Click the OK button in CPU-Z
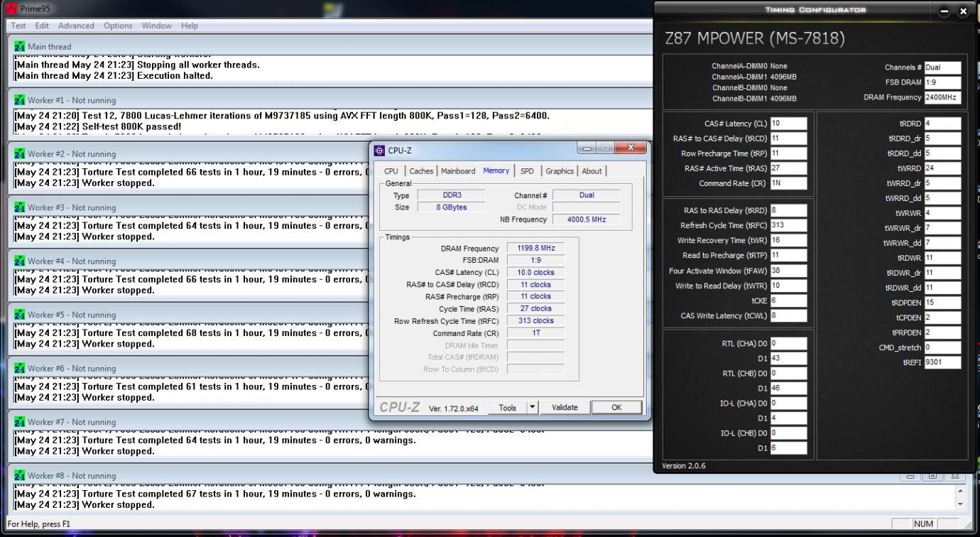The image size is (980, 537). click(x=616, y=408)
